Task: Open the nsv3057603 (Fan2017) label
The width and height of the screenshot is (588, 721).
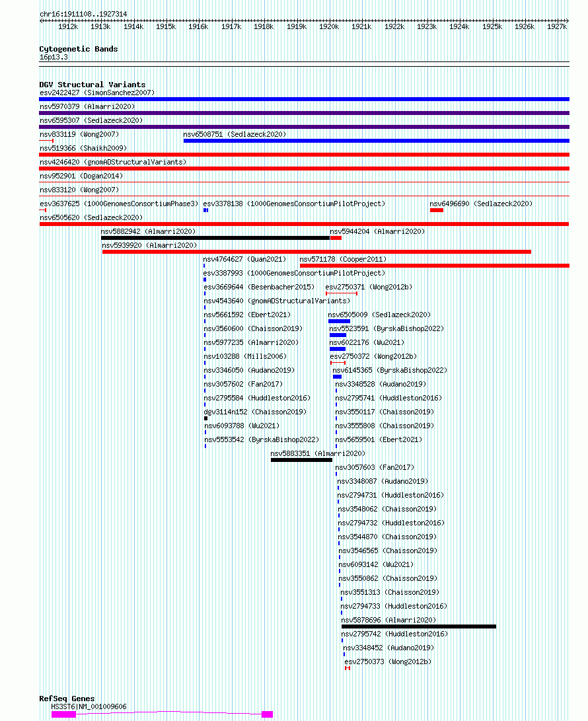Action: (x=375, y=467)
